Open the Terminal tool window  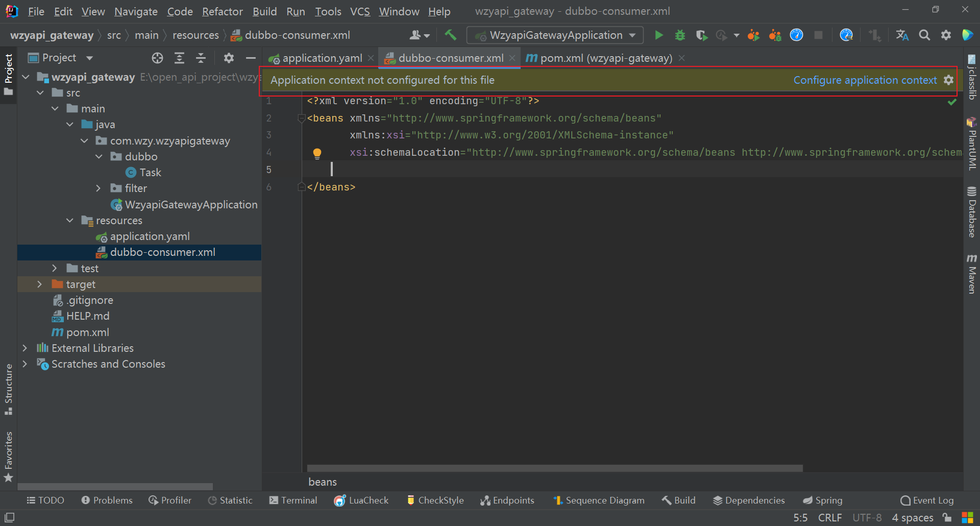293,500
